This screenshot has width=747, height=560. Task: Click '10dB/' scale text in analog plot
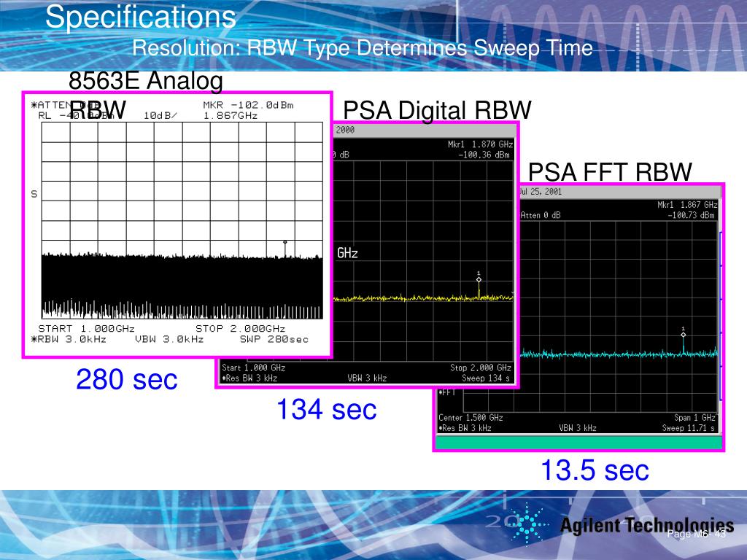click(x=160, y=116)
